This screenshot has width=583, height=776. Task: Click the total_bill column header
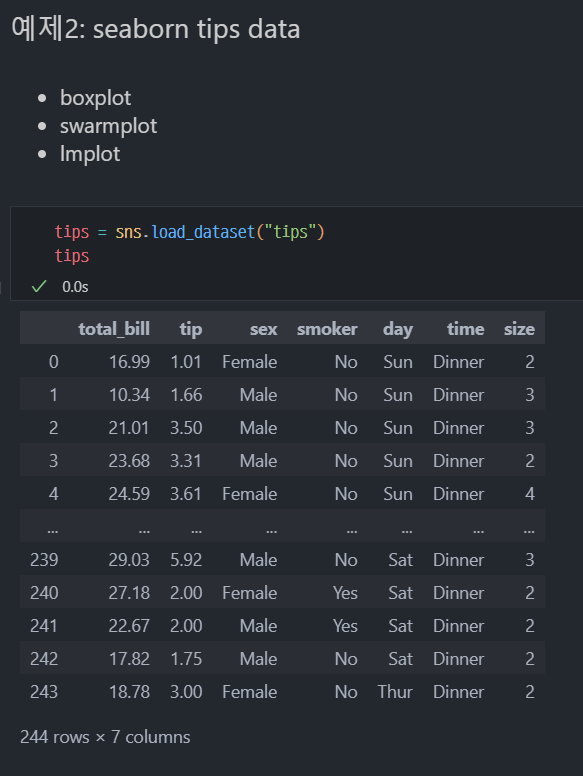[114, 329]
